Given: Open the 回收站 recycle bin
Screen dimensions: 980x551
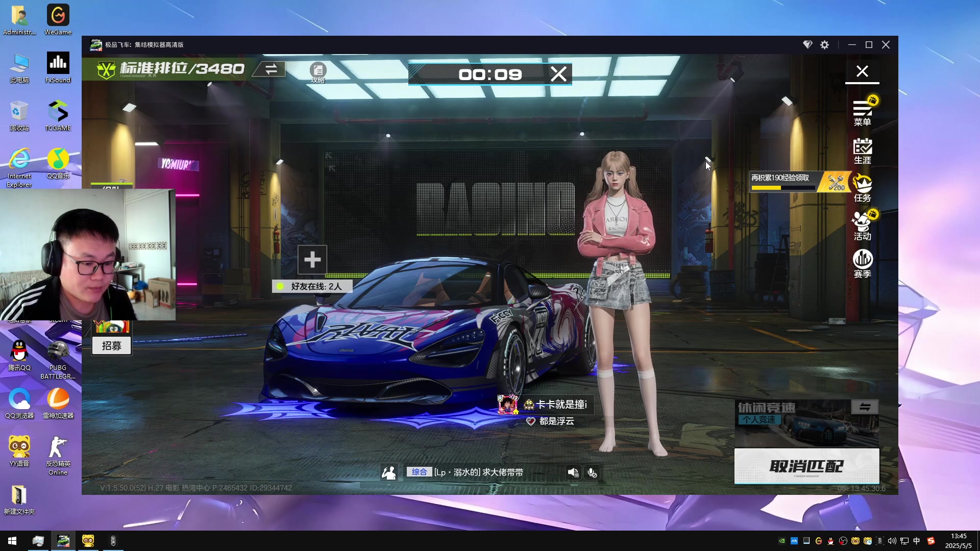Looking at the screenshot, I should [19, 116].
